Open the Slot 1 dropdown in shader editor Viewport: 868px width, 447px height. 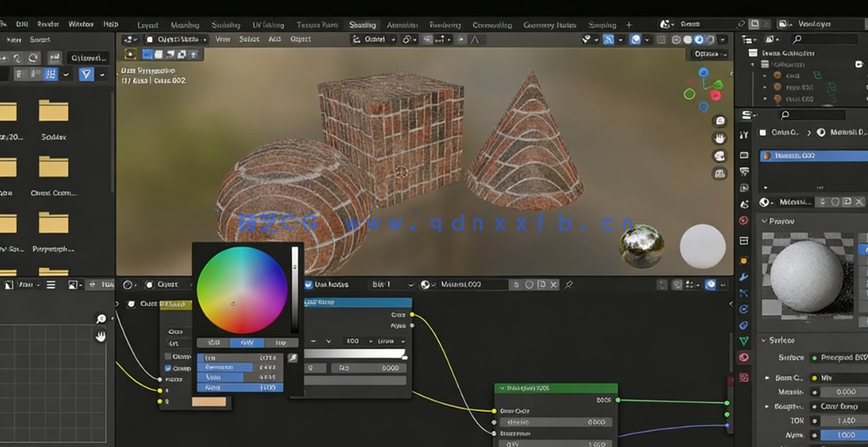390,284
